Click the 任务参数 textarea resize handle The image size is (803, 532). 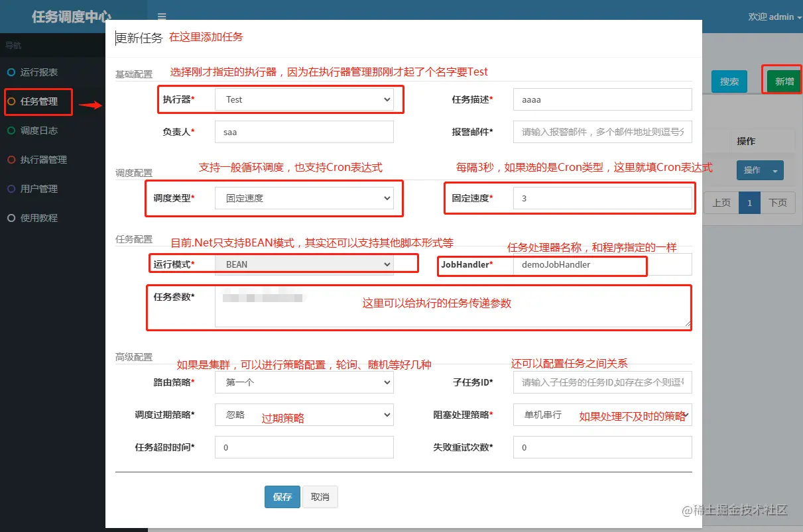tap(688, 323)
